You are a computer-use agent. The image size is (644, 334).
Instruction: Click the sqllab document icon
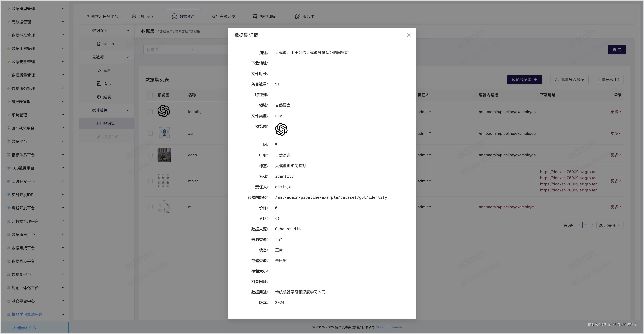(99, 44)
